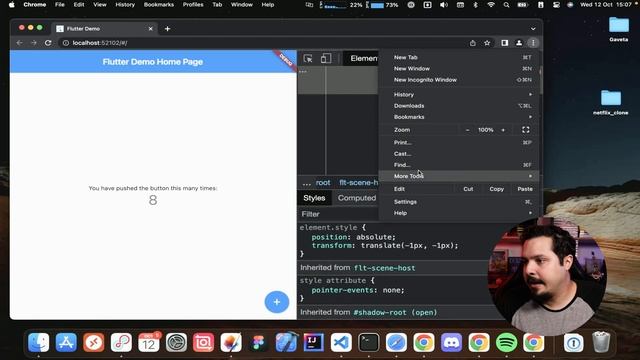
Task: Choose Find from the Chrome menu
Action: [x=459, y=165]
